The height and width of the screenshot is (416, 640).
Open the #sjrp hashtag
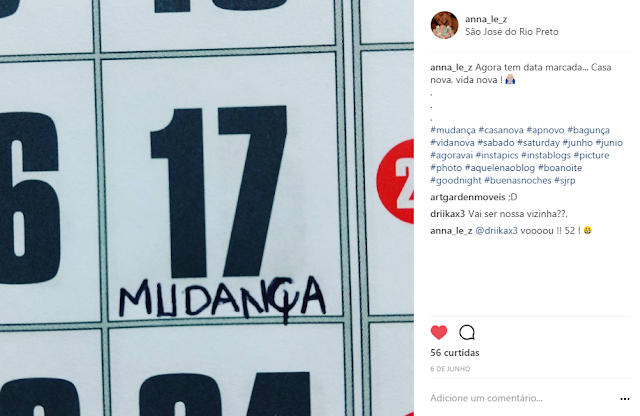pyautogui.click(x=564, y=180)
